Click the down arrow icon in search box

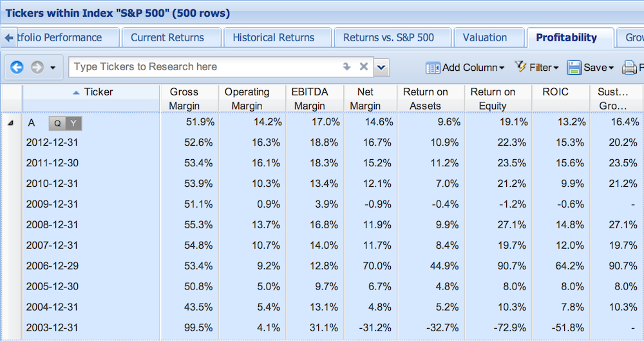pyautogui.click(x=346, y=66)
